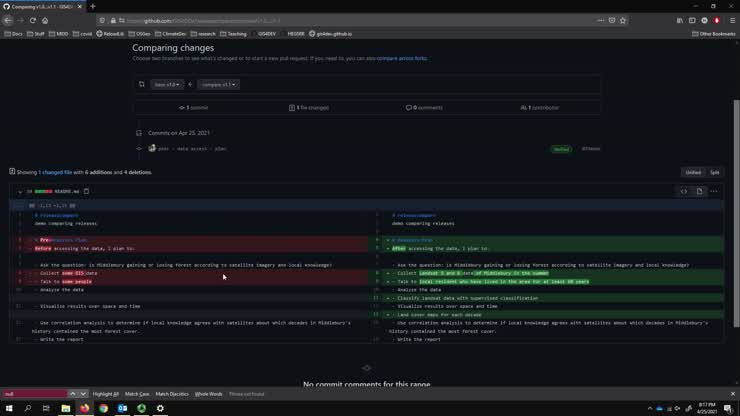Open the Firefox library icon
This screenshot has height=416, width=740.
680,20
